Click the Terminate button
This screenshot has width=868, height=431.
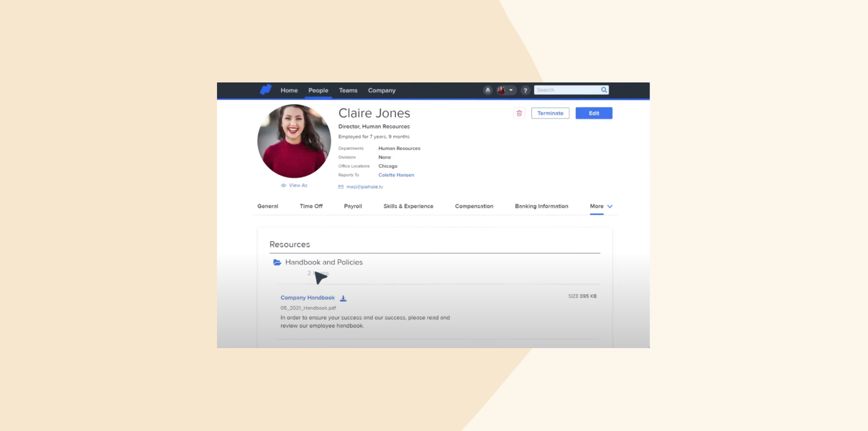pos(550,113)
